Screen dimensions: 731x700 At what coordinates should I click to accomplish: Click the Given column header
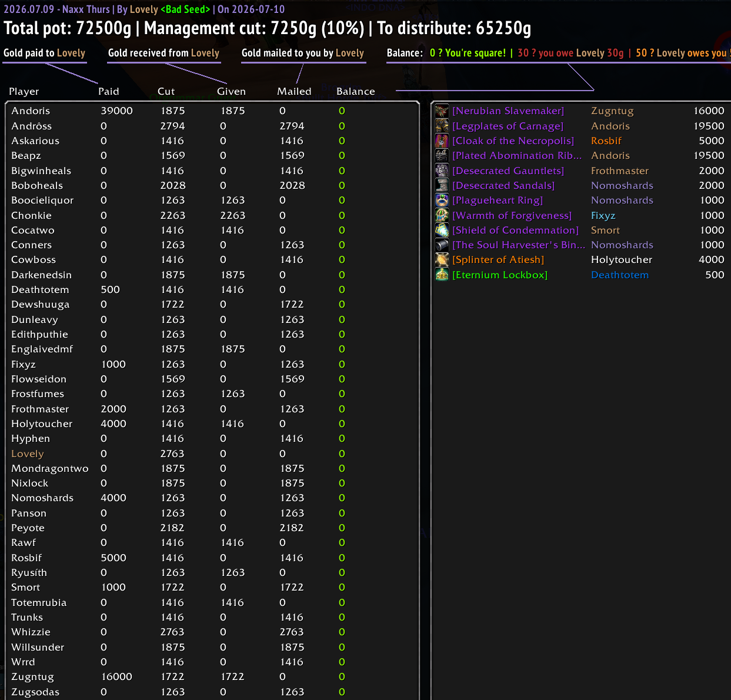pos(231,91)
